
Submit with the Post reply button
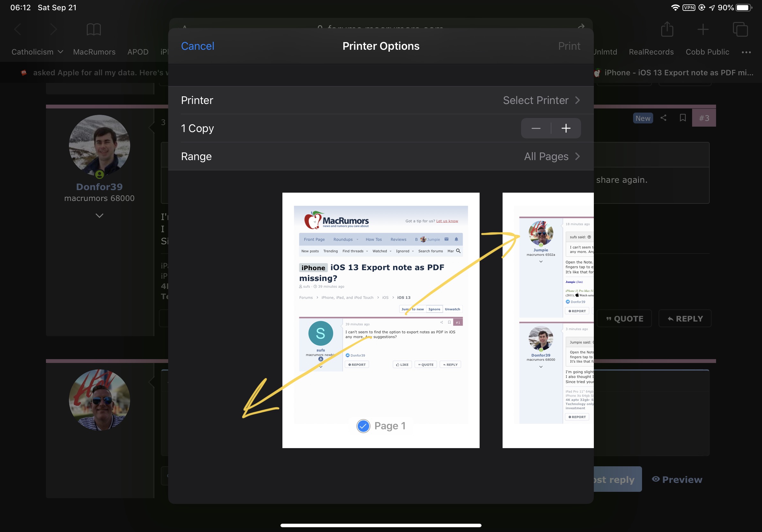pyautogui.click(x=618, y=479)
